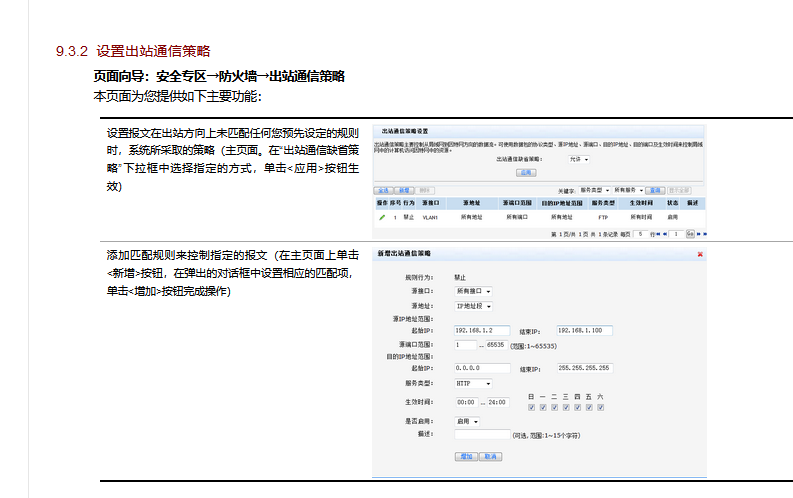Click the 禁止 cell in row 1
Image resolution: width=793 pixels, height=498 pixels.
409,217
